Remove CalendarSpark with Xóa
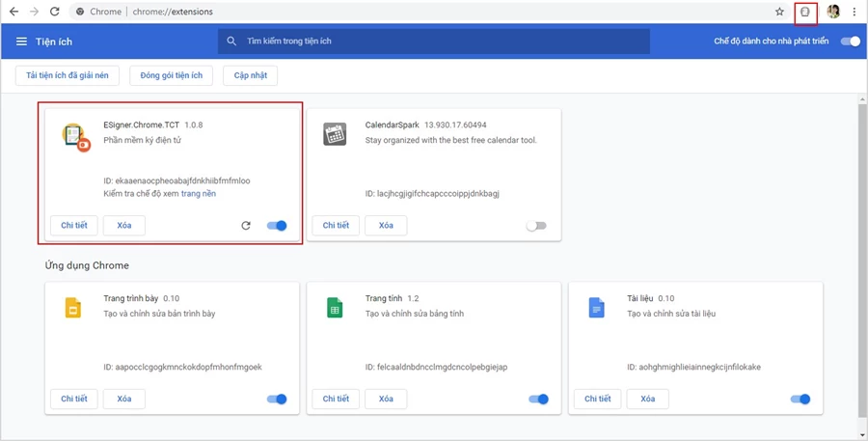868x441 pixels. point(386,226)
